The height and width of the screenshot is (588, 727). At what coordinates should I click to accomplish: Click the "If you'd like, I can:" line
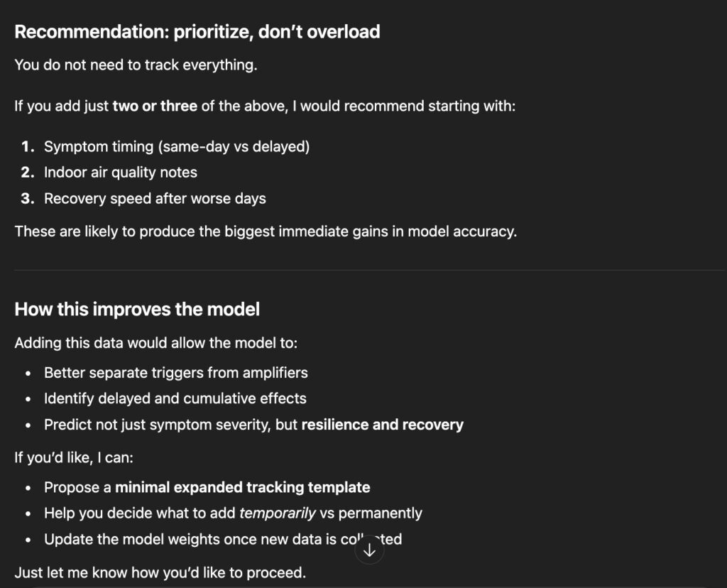[x=74, y=458]
